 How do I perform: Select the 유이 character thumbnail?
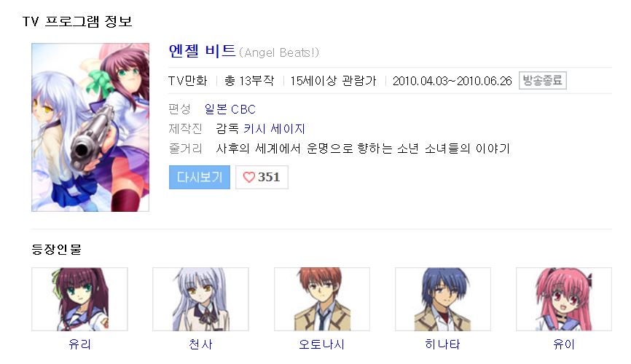pos(564,299)
